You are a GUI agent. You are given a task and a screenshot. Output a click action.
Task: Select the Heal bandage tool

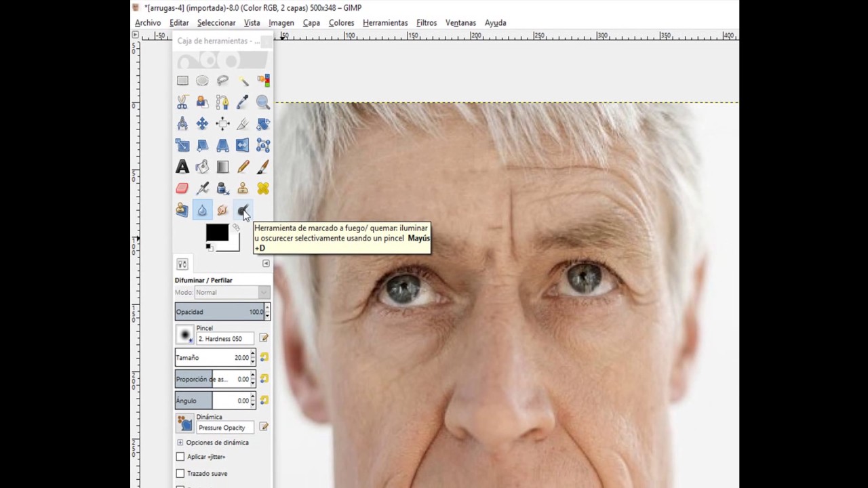pyautogui.click(x=263, y=188)
